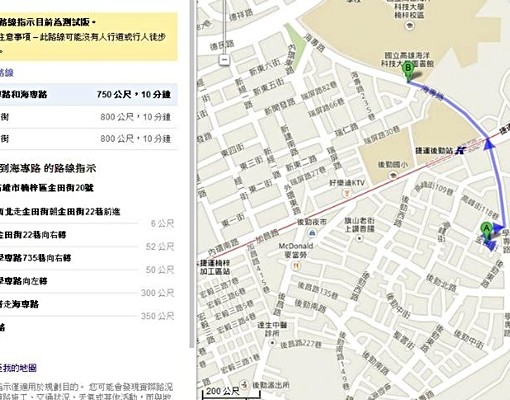Select the third 800 公尺 route option
The image size is (510, 400).
(89, 139)
